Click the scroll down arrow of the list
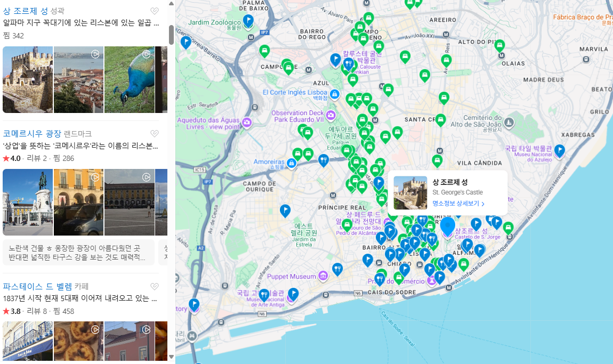This screenshot has width=613, height=364. [171, 357]
